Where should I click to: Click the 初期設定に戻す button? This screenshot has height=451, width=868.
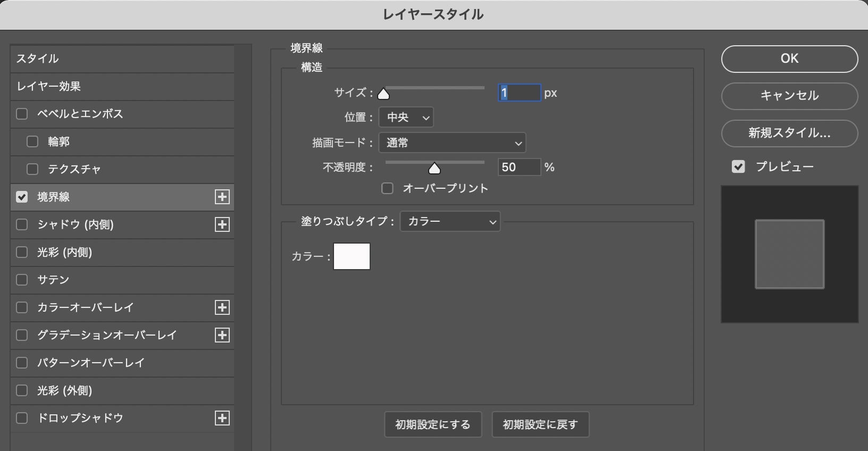[x=540, y=424]
